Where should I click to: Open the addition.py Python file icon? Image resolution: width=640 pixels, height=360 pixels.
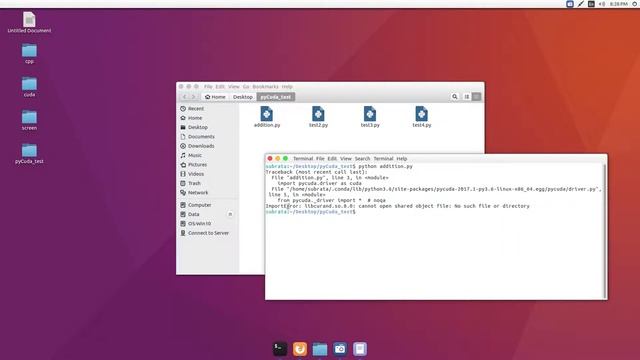(267, 114)
